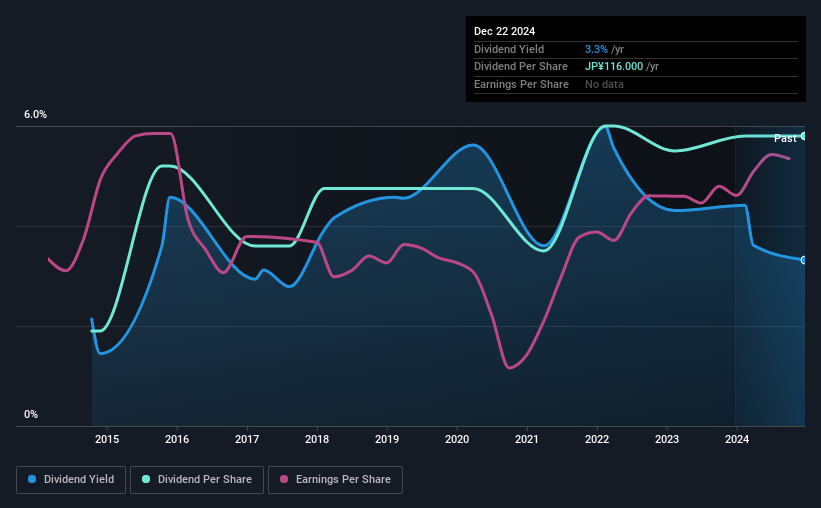Viewport: 821px width, 508px height.
Task: Select the 2018 x-axis label
Action: [x=317, y=439]
